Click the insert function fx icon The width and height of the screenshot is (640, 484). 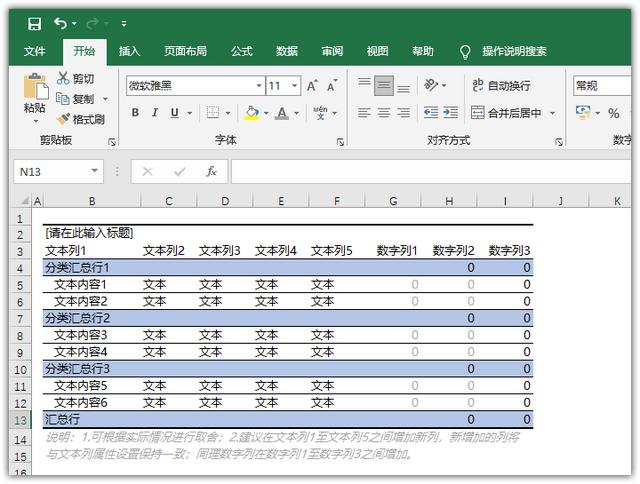211,171
